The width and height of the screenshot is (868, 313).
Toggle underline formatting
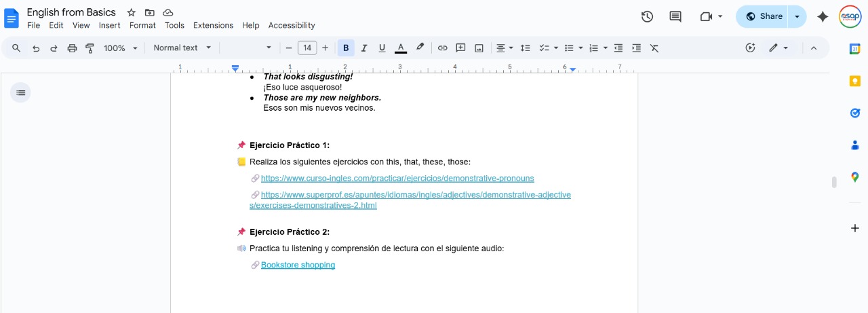(x=382, y=48)
